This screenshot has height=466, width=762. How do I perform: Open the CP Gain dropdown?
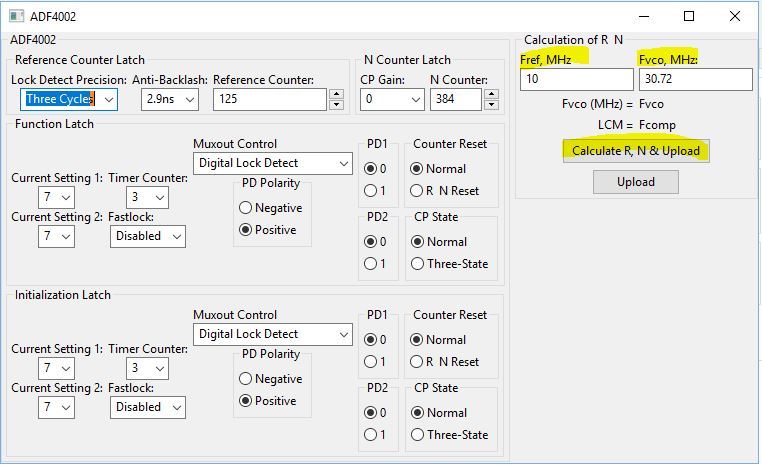tap(392, 99)
